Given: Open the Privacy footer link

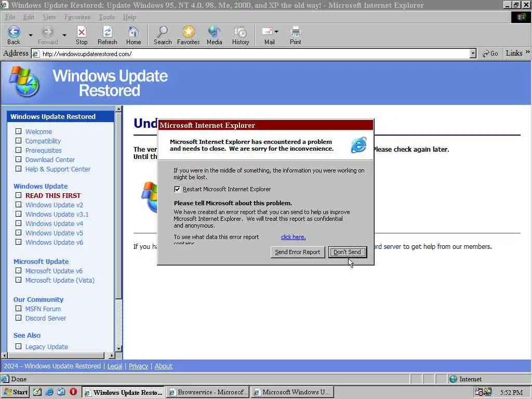Looking at the screenshot, I should click(138, 366).
